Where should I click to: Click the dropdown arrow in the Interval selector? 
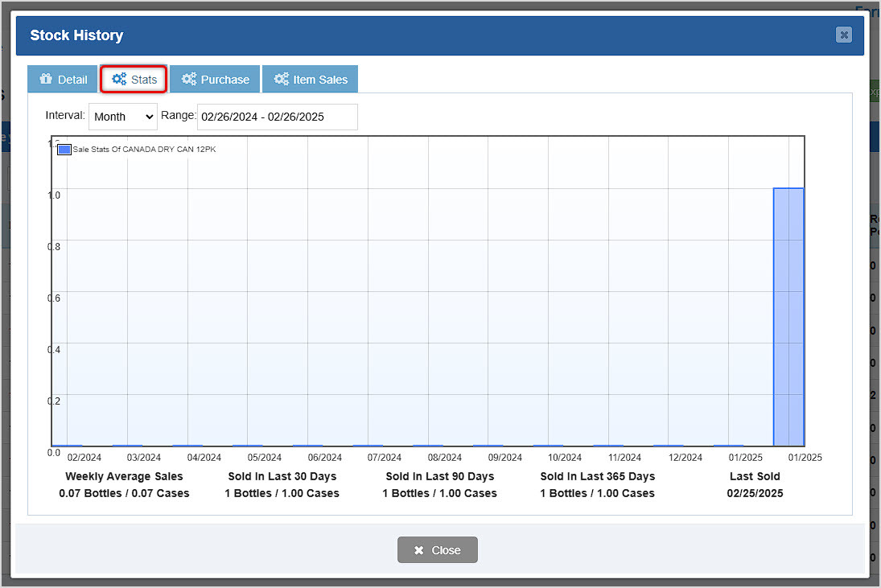[x=148, y=117]
